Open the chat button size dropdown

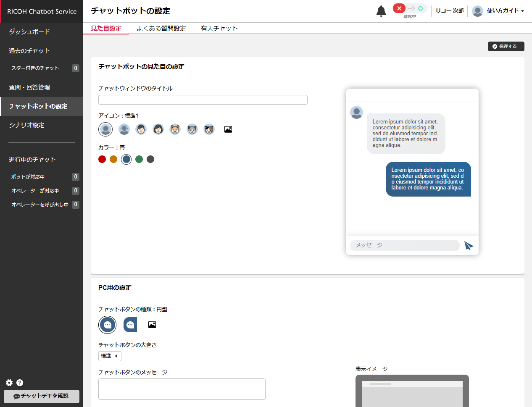(110, 356)
